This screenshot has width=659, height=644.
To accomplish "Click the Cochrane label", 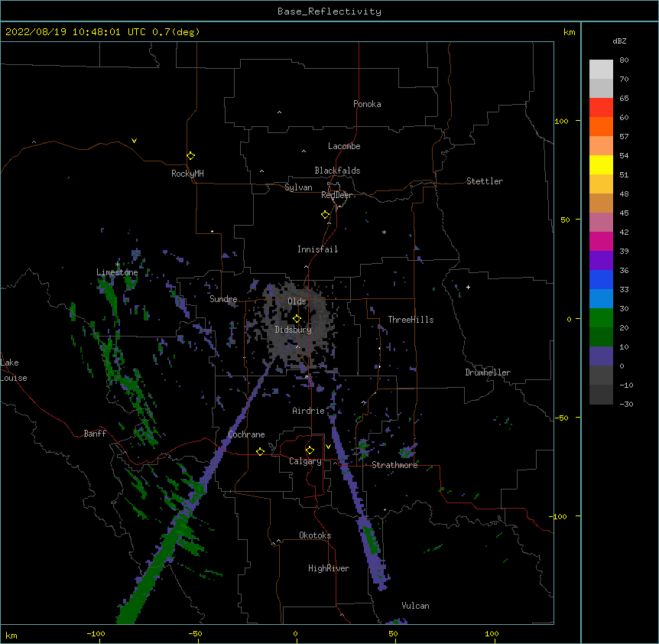I will (x=246, y=434).
